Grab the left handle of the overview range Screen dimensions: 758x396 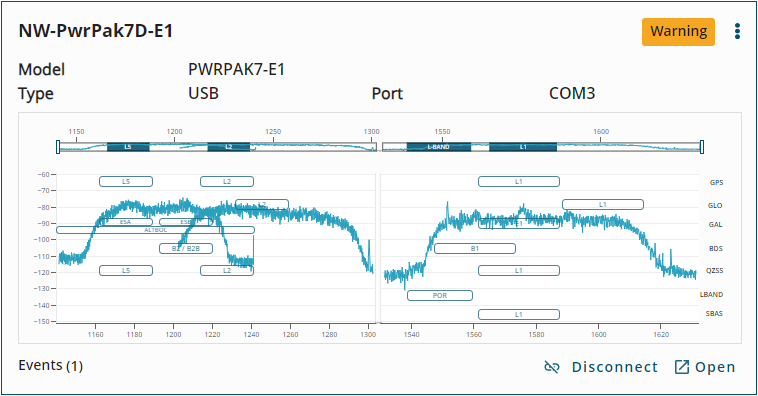[x=58, y=147]
